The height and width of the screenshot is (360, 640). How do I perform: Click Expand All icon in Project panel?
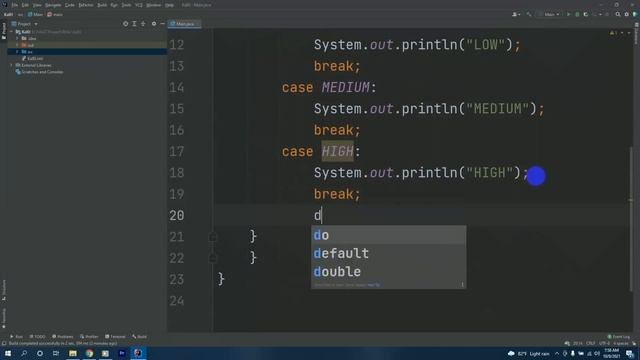(134, 24)
